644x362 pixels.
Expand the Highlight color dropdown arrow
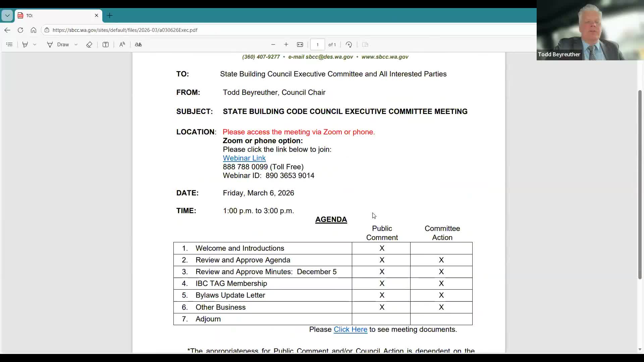tap(35, 45)
